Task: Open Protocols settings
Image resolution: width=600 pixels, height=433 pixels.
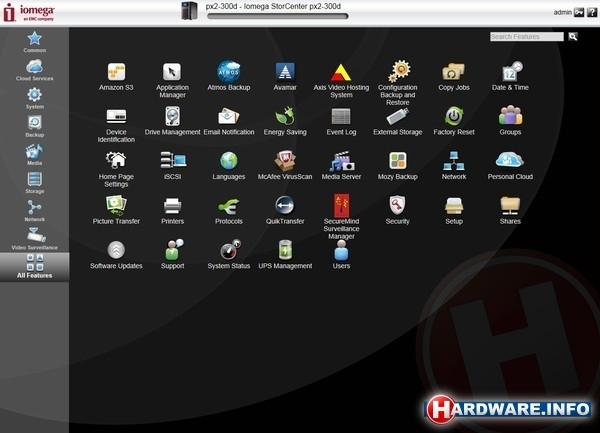Action: pos(228,211)
